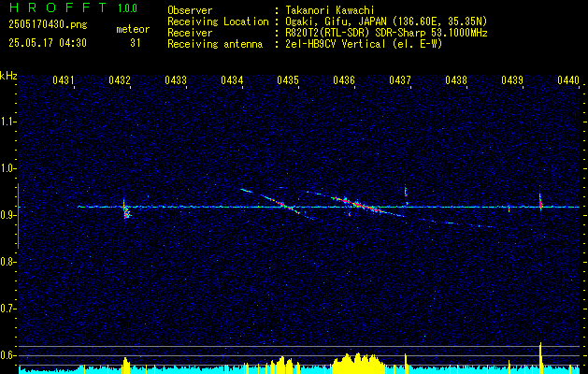588x374 pixels.
Task: Click the 0437 time axis label
Action: [400, 80]
